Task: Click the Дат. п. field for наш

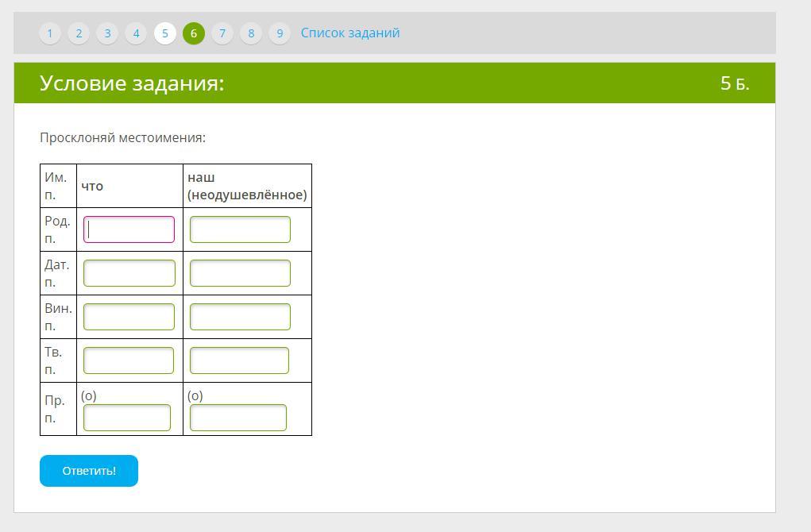Action: point(240,273)
